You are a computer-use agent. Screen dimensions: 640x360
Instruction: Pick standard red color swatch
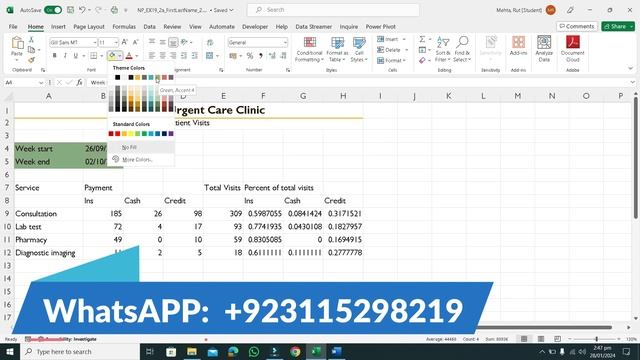pyautogui.click(x=118, y=133)
